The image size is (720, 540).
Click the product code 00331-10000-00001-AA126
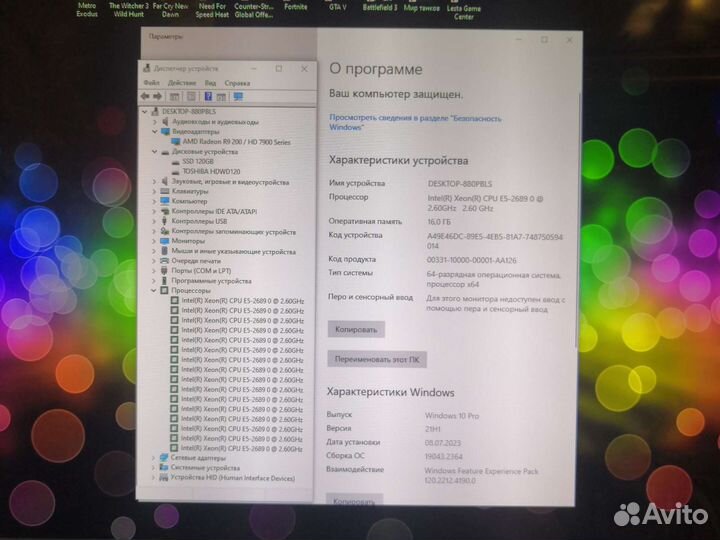tap(472, 260)
